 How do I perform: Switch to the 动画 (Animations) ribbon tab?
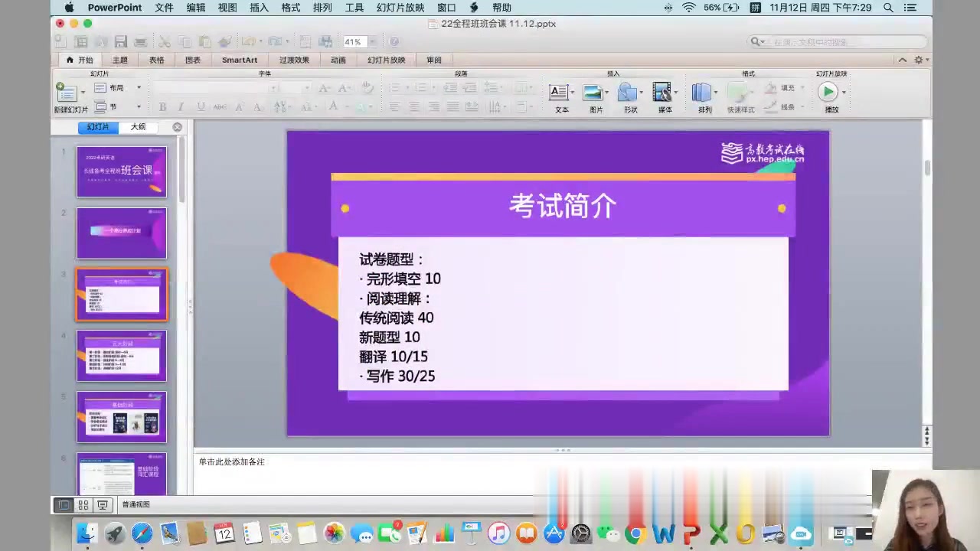pyautogui.click(x=338, y=60)
